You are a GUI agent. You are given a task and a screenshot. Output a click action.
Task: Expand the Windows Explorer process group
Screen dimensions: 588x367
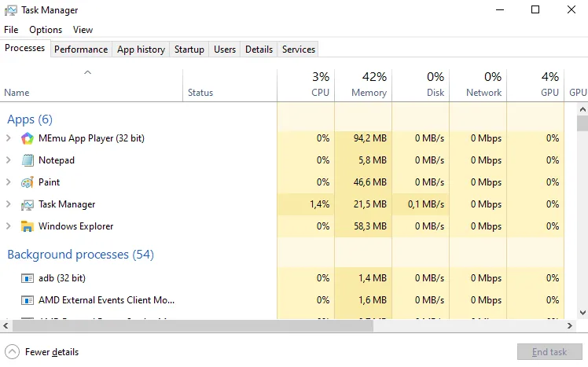point(8,226)
